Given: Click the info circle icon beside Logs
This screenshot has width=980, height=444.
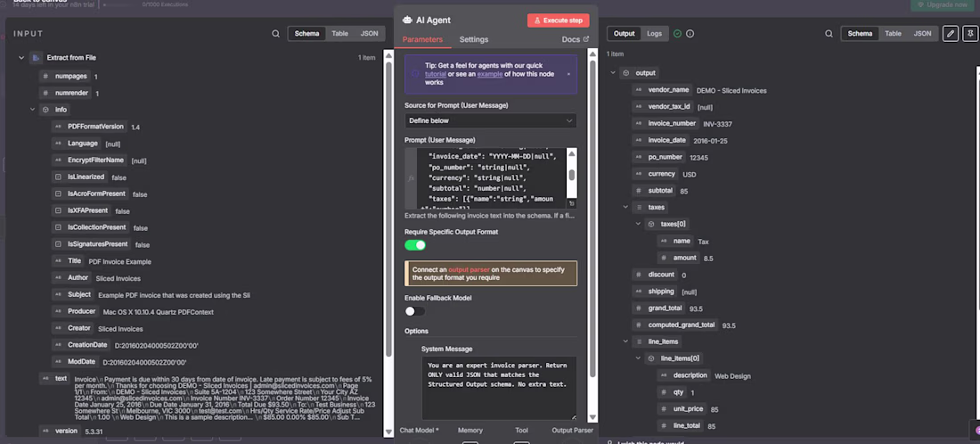Looking at the screenshot, I should pyautogui.click(x=690, y=34).
